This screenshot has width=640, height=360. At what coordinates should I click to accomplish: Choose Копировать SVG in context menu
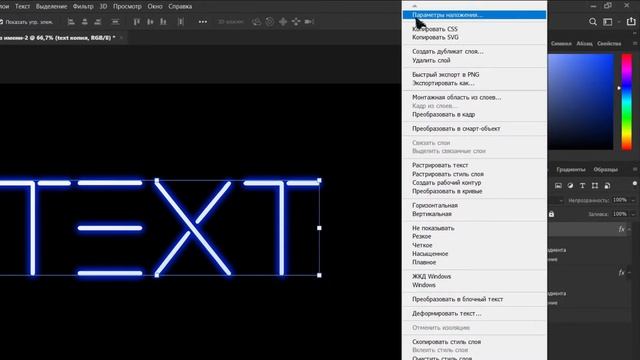(x=435, y=38)
